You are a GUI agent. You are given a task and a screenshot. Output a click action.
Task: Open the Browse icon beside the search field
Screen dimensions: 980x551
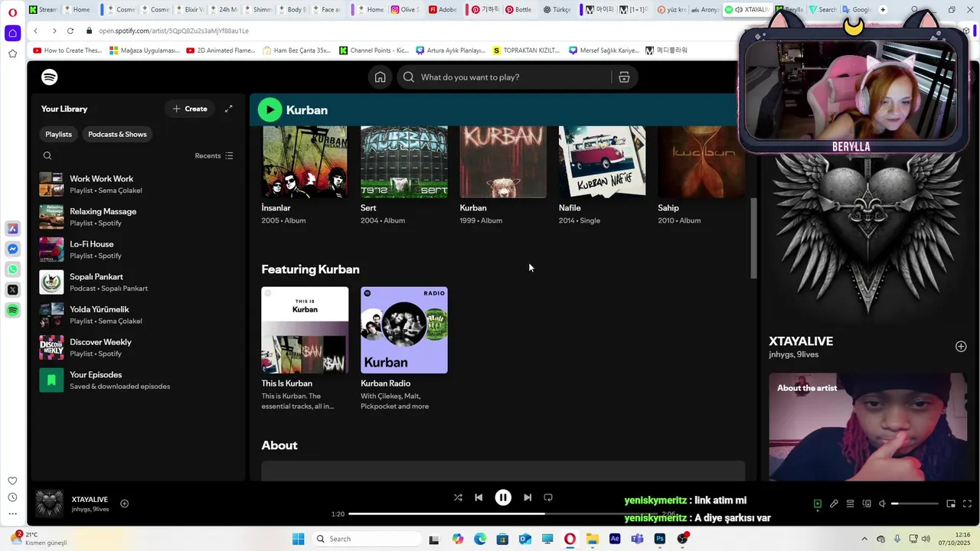(624, 77)
